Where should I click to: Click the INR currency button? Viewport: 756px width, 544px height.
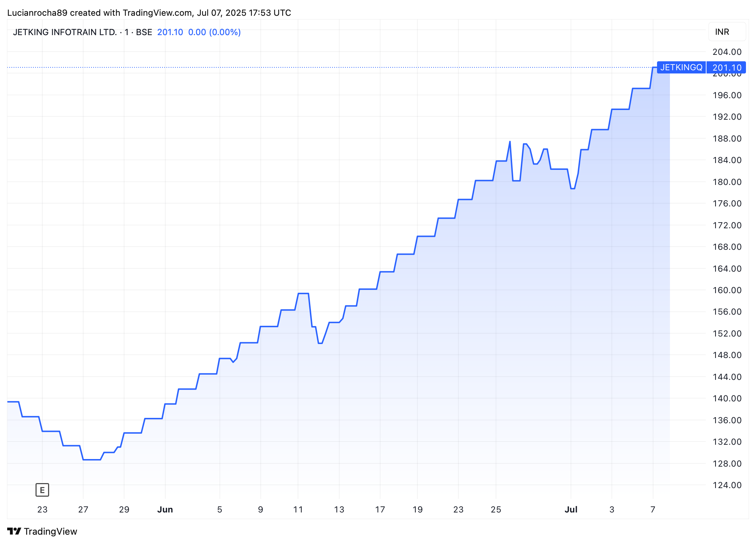click(x=727, y=32)
